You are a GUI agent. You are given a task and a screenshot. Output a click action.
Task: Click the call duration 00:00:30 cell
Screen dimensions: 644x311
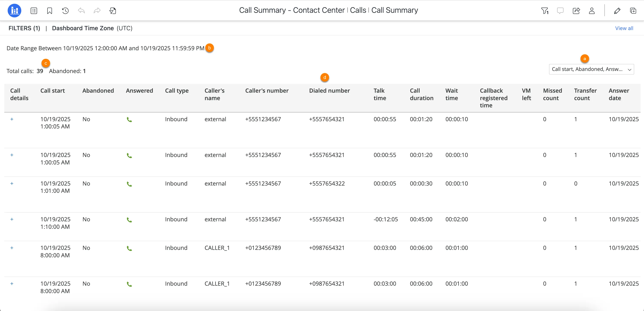421,183
